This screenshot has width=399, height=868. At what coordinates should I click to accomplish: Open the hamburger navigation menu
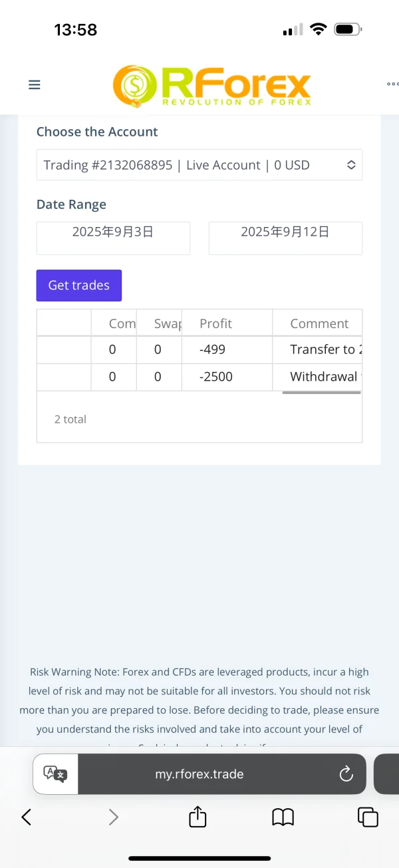[35, 85]
